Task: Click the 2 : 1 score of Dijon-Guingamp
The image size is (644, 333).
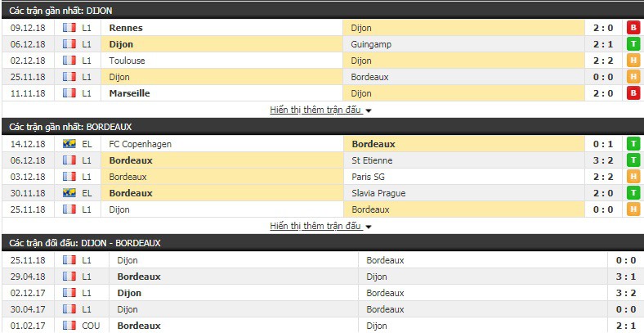Action: coord(603,44)
